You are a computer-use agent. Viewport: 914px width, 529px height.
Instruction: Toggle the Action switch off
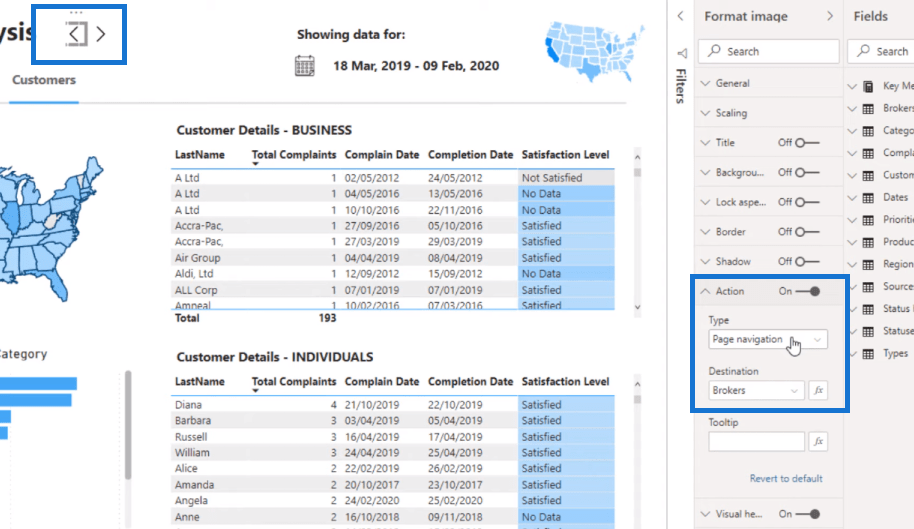[x=808, y=291]
